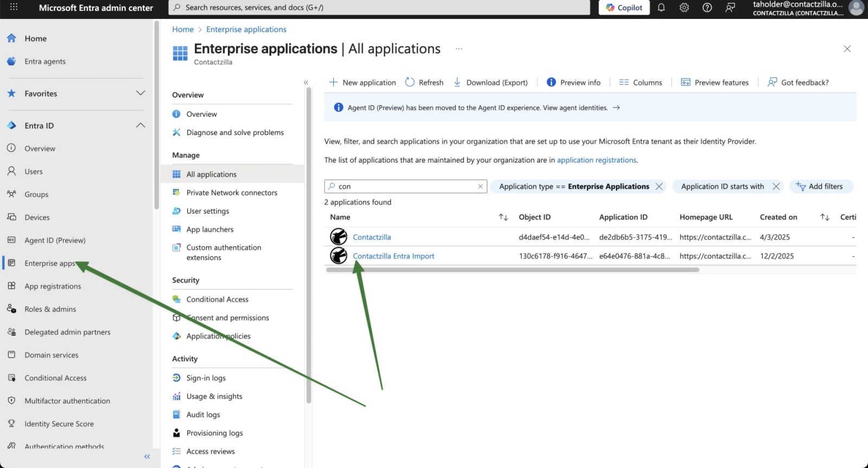Remove Application ID starts with filter
This screenshot has width=868, height=468.
[776, 187]
